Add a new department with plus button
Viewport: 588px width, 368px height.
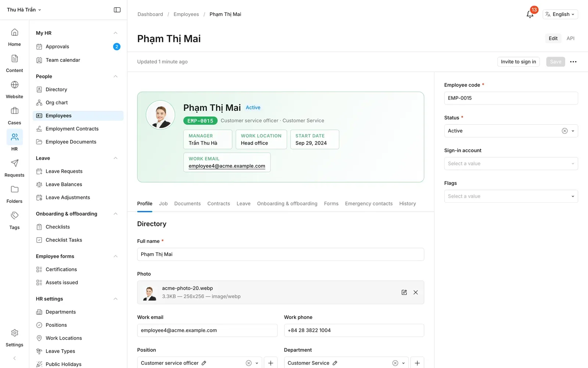pos(417,363)
